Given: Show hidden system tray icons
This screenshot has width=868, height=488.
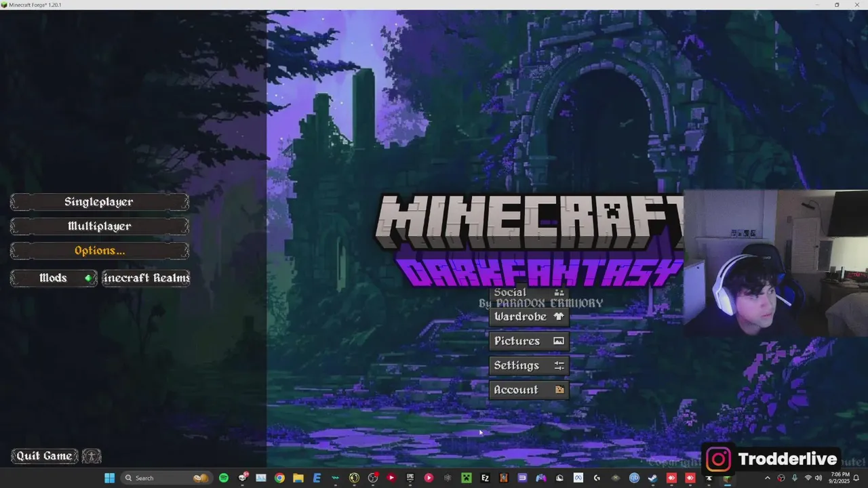Looking at the screenshot, I should [x=768, y=478].
